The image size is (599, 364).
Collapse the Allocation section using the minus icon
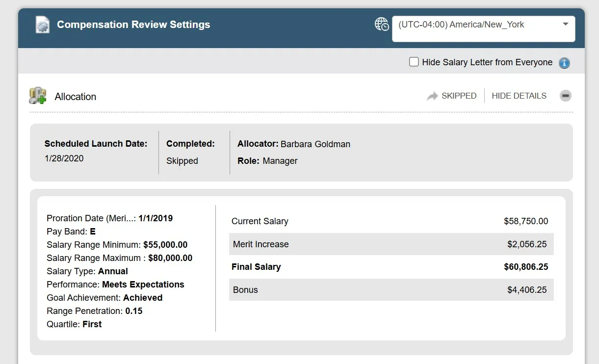coord(565,96)
